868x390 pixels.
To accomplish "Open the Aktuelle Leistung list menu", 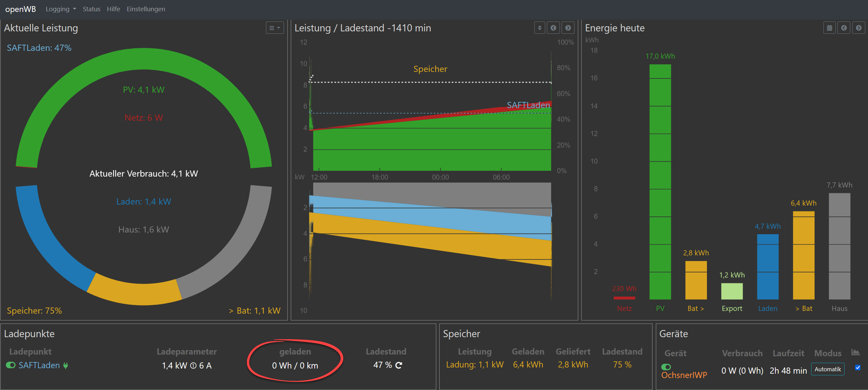I will tap(274, 28).
